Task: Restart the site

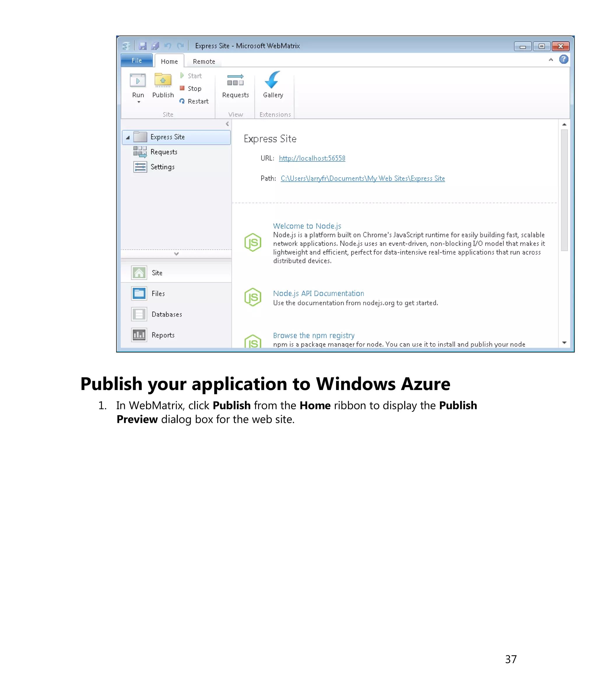Action: click(194, 101)
